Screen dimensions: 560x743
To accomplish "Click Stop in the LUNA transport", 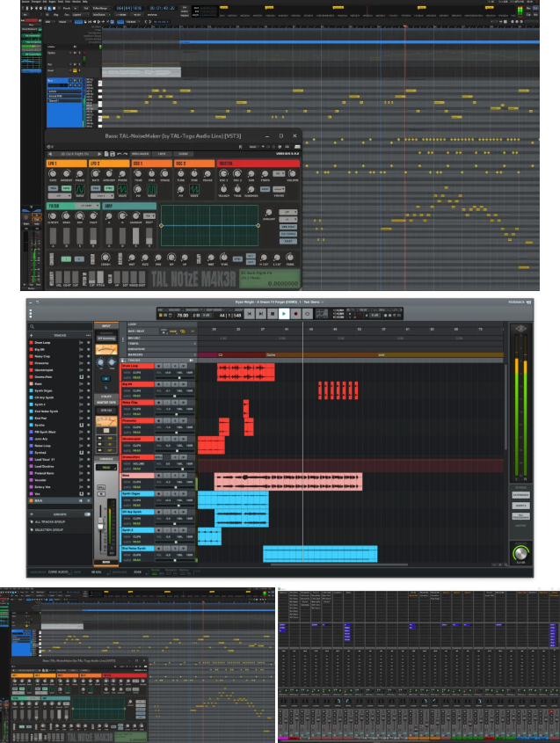I will tap(272, 314).
